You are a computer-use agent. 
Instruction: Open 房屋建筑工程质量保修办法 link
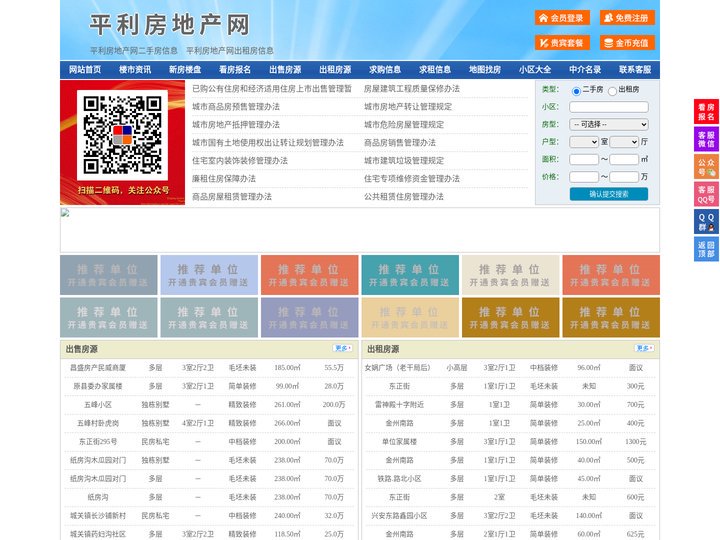[x=412, y=89]
